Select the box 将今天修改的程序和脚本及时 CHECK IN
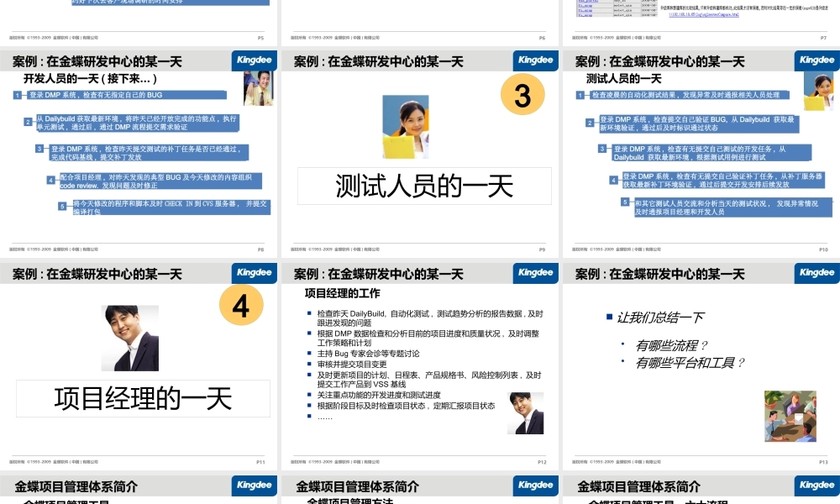The height and width of the screenshot is (504, 840). (171, 207)
